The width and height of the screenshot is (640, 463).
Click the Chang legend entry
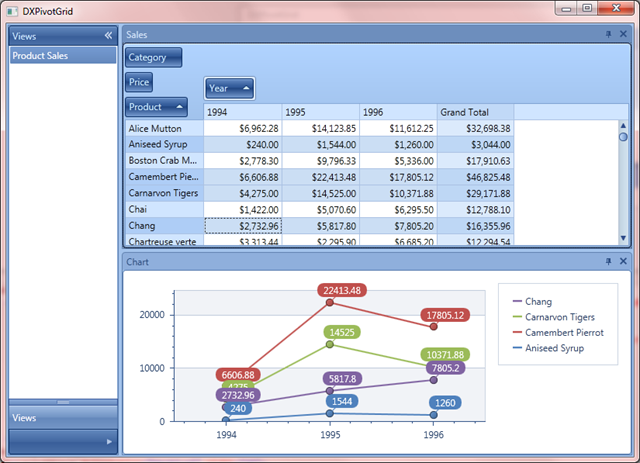tap(532, 301)
